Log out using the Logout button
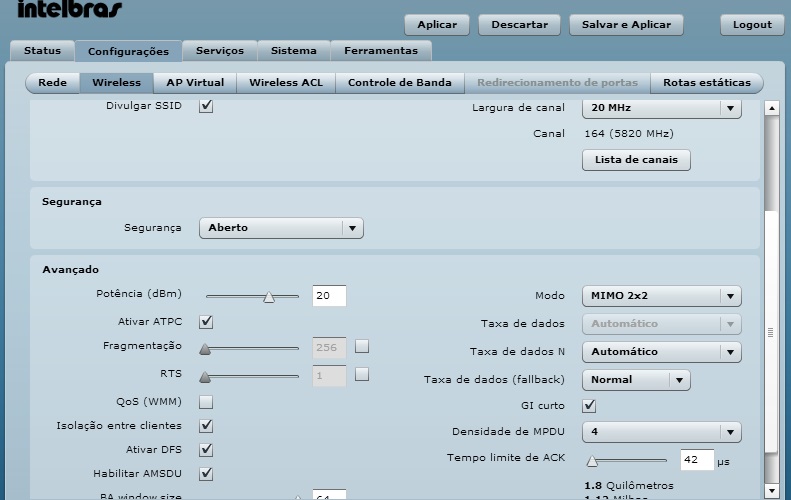The height and width of the screenshot is (500, 791). click(x=752, y=25)
